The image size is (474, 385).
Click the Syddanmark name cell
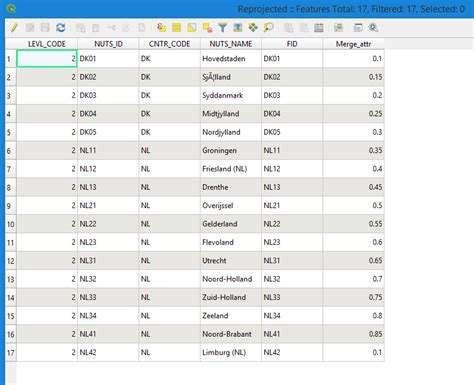[x=231, y=95]
